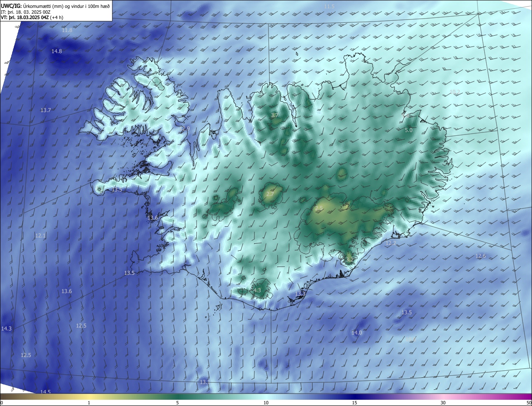Click the 11.8 value label

[67, 30]
